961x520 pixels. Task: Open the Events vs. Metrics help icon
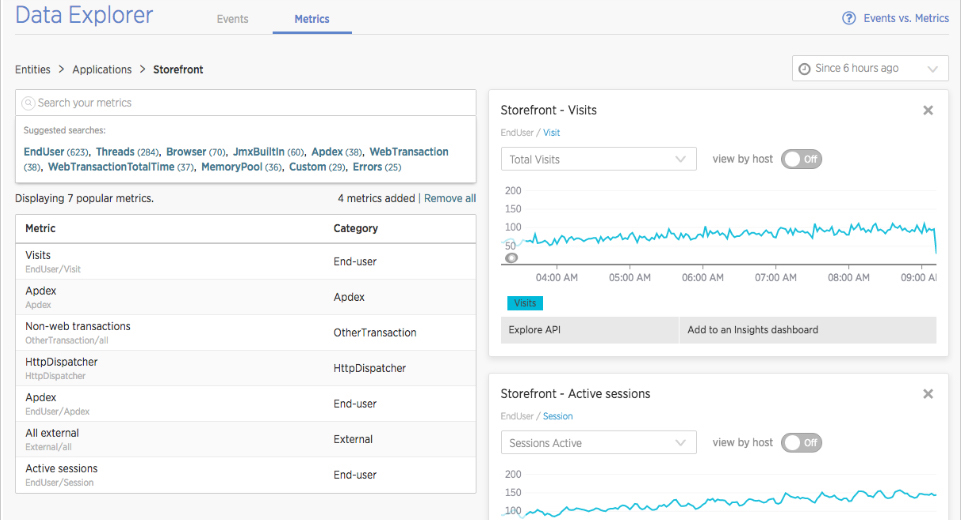pyautogui.click(x=849, y=18)
